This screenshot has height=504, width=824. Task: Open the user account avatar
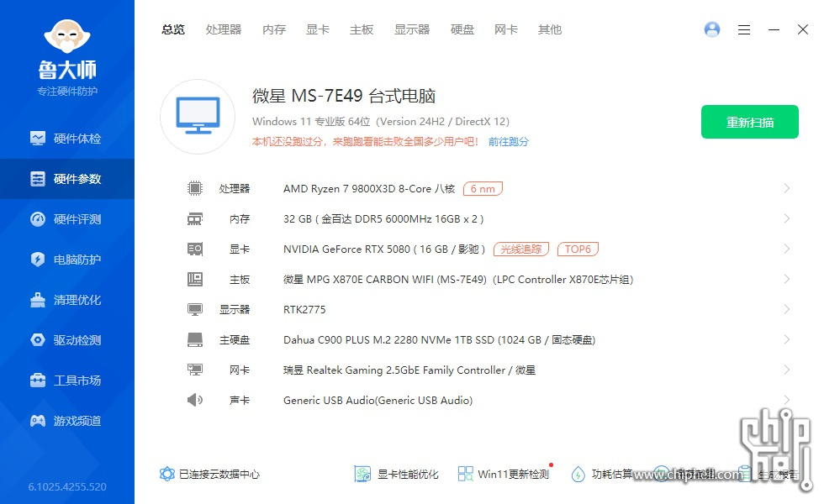point(712,29)
